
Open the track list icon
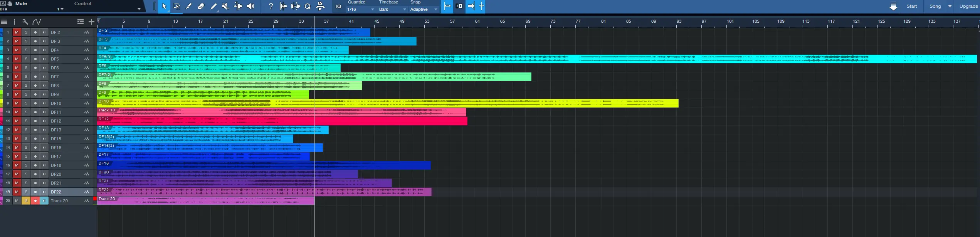[4, 22]
